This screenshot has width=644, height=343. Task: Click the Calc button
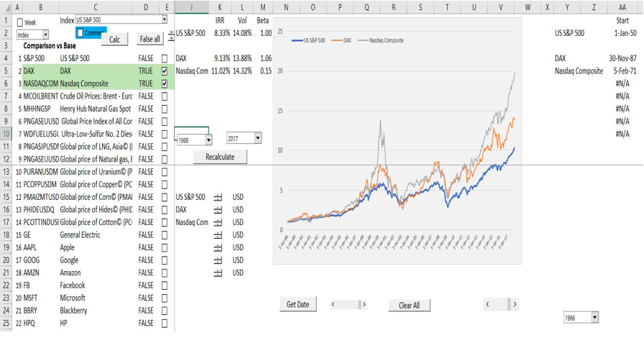point(114,40)
